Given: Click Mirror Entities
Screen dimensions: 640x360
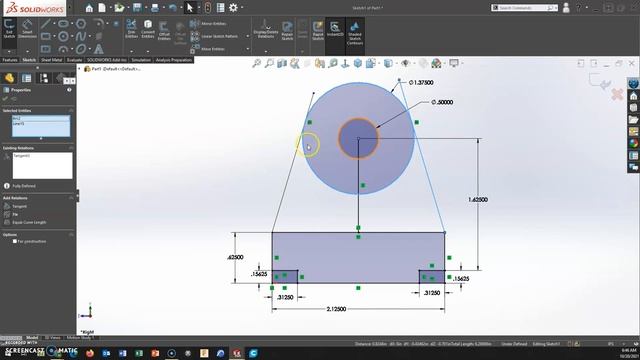Looking at the screenshot, I should 209,24.
